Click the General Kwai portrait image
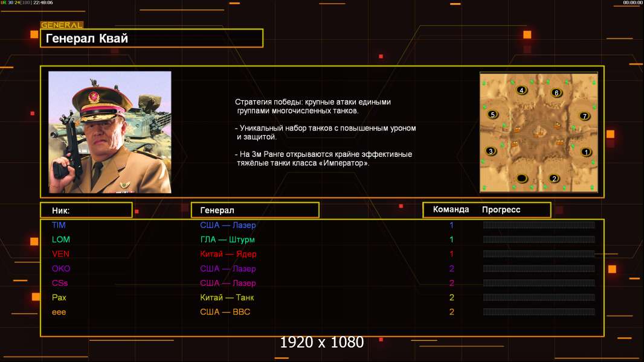 coord(110,132)
